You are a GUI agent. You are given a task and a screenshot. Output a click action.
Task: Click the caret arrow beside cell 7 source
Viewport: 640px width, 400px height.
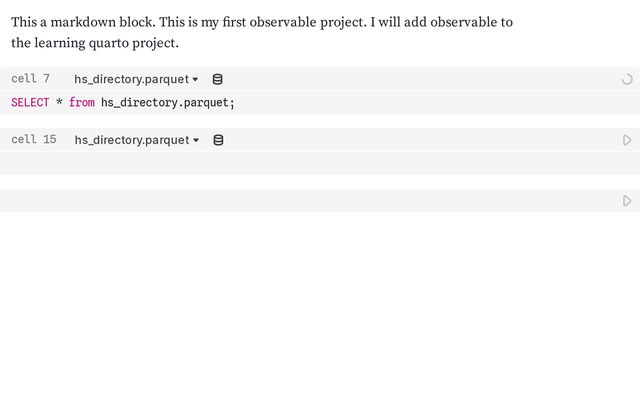point(195,79)
